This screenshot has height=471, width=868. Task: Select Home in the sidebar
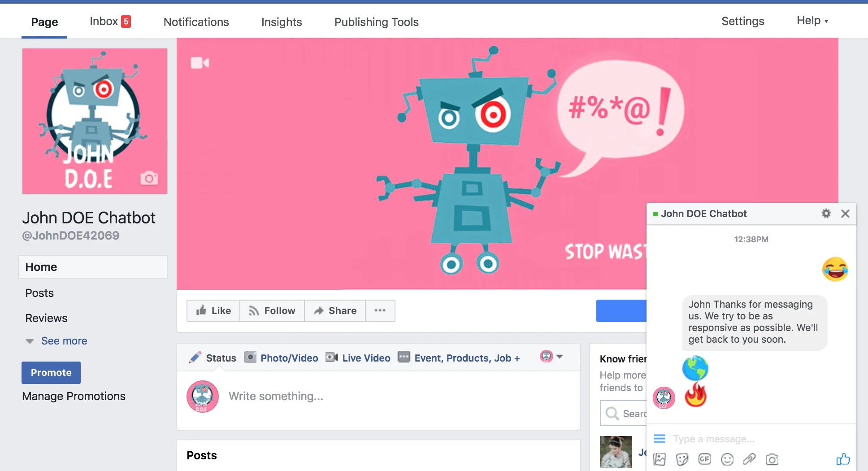point(93,267)
